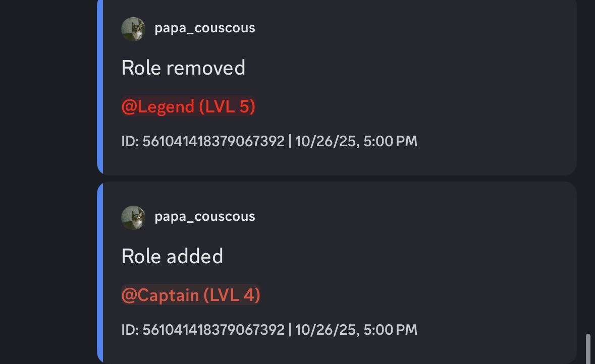
Task: Click the cat avatar in Role added embed
Action: (x=133, y=217)
